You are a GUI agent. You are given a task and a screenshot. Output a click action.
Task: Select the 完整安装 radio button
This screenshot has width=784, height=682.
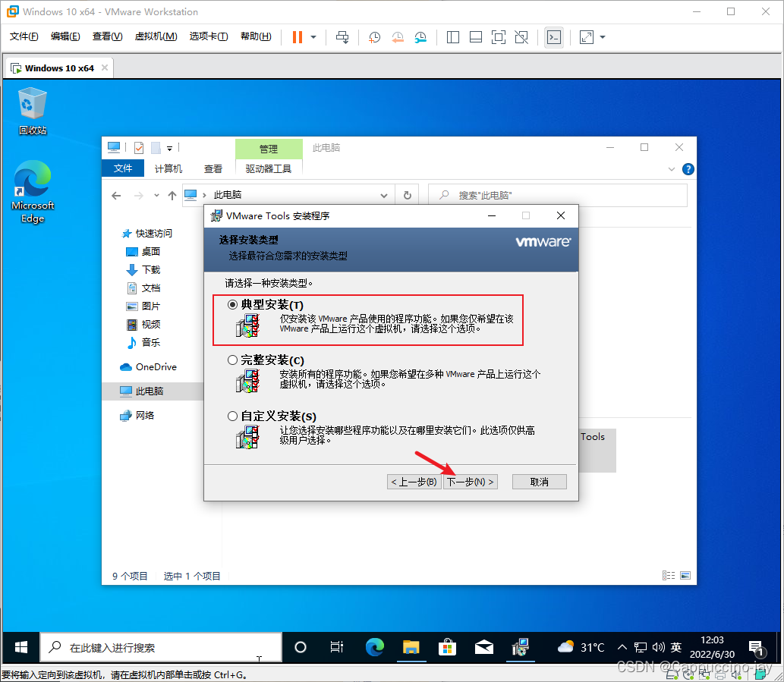coord(232,360)
